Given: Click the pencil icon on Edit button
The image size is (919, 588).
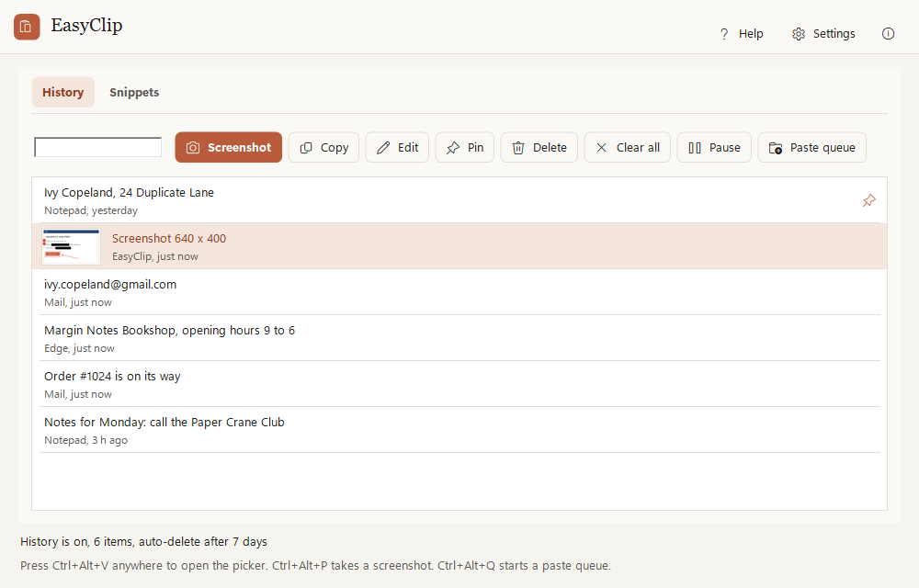Looking at the screenshot, I should tap(382, 148).
